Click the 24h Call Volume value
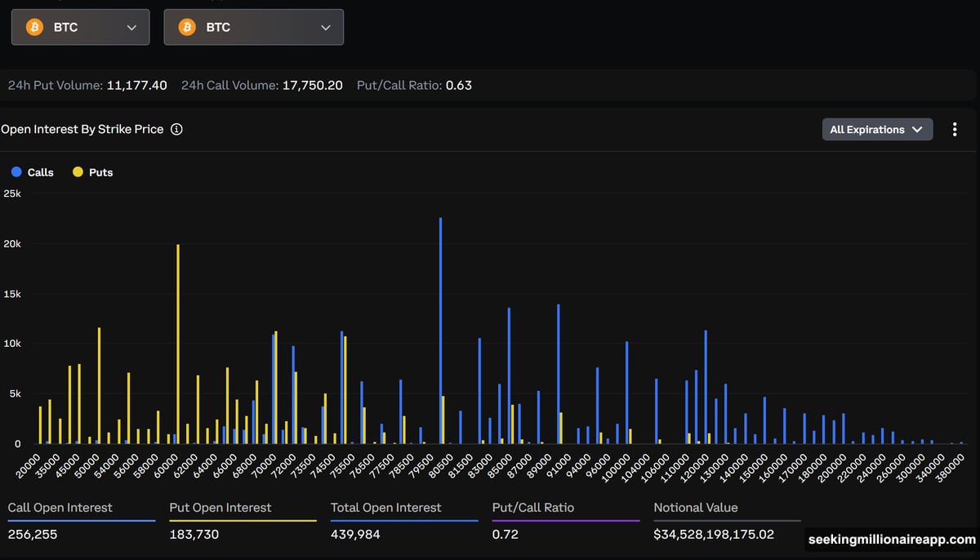Screen dimensions: 980x560 click(312, 85)
